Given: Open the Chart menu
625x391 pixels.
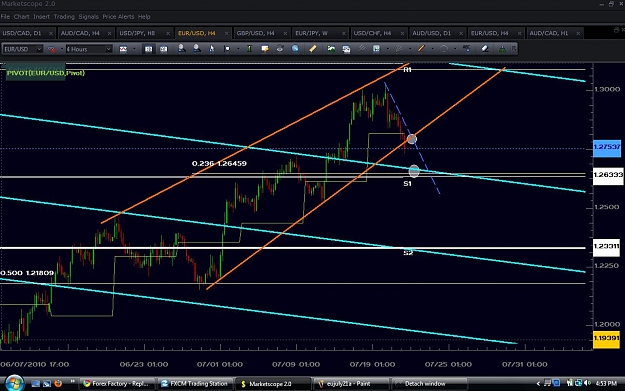Looking at the screenshot, I should pyautogui.click(x=21, y=17).
